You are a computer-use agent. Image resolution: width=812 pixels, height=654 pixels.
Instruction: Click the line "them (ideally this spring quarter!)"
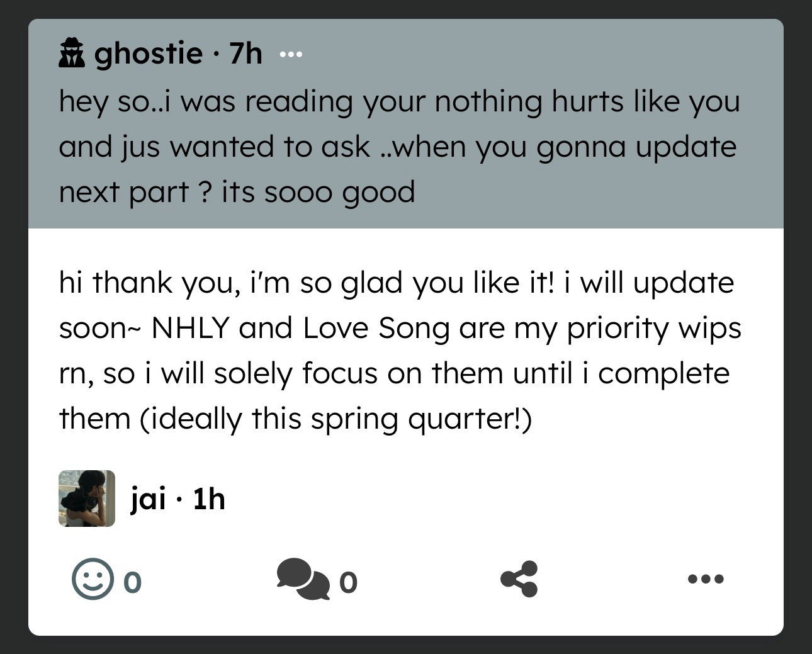[x=295, y=419]
